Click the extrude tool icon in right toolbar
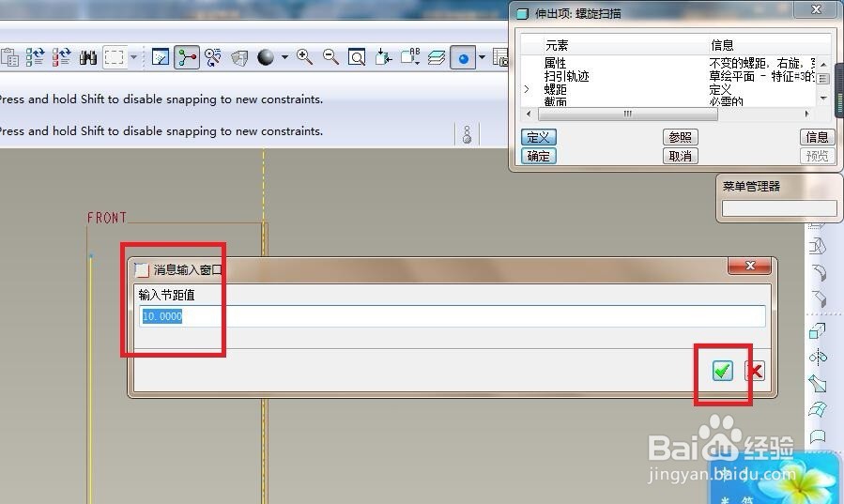The height and width of the screenshot is (504, 844). [818, 330]
